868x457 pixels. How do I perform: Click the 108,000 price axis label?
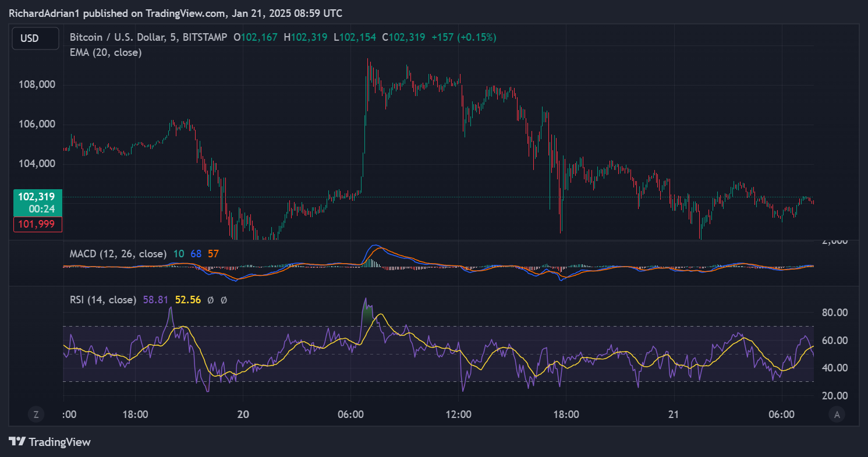(38, 84)
